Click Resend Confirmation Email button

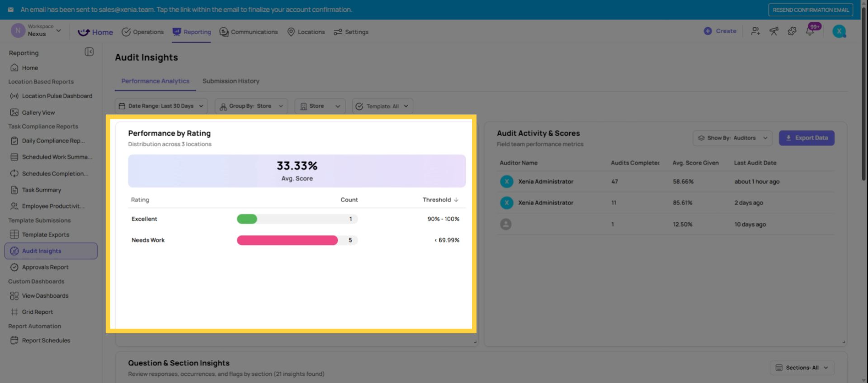click(x=811, y=10)
